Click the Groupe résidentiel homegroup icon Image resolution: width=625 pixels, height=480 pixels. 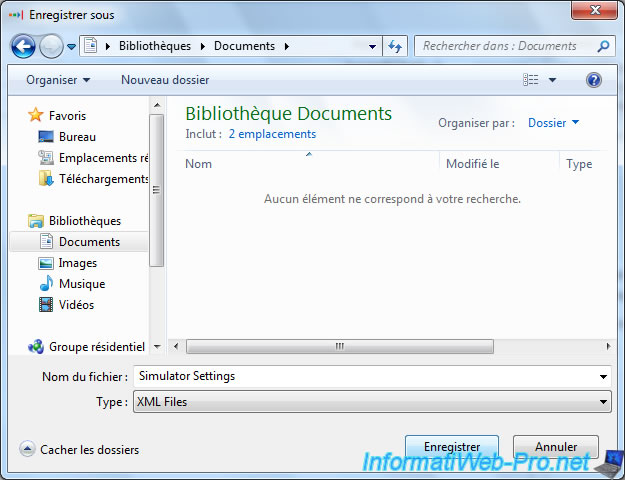pos(36,347)
